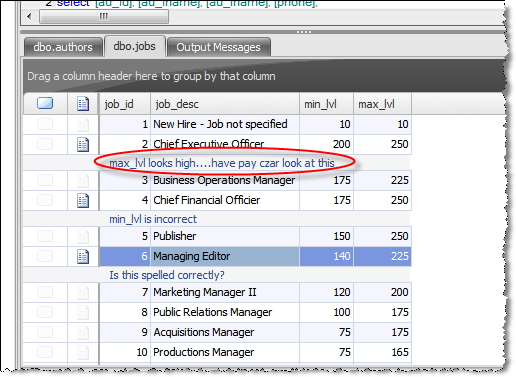516x377 pixels.
Task: Check the row selector for Chief Executive Officer
Action: click(45, 144)
